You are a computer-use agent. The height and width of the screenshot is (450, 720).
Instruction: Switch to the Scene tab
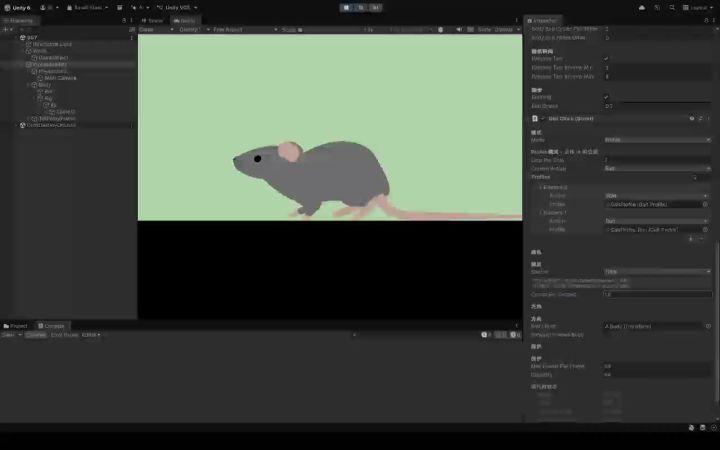(x=153, y=21)
